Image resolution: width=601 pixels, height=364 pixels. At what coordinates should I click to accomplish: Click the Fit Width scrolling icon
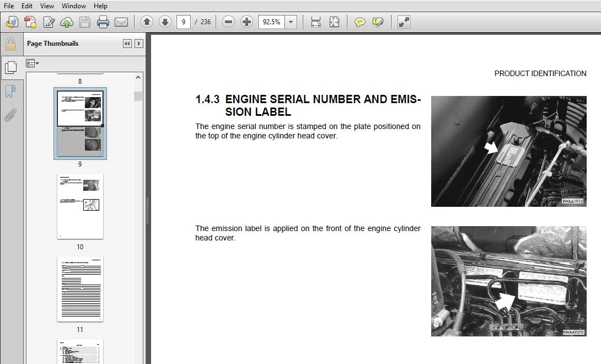tap(316, 22)
